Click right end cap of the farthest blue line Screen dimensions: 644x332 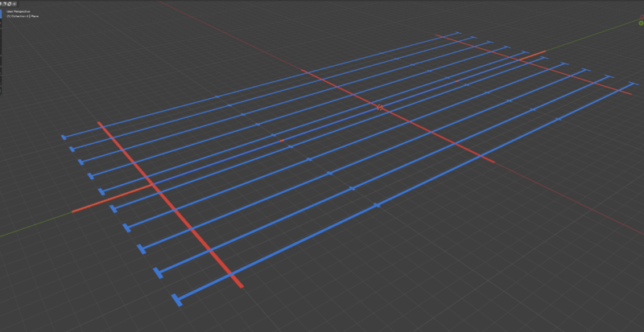pos(457,34)
